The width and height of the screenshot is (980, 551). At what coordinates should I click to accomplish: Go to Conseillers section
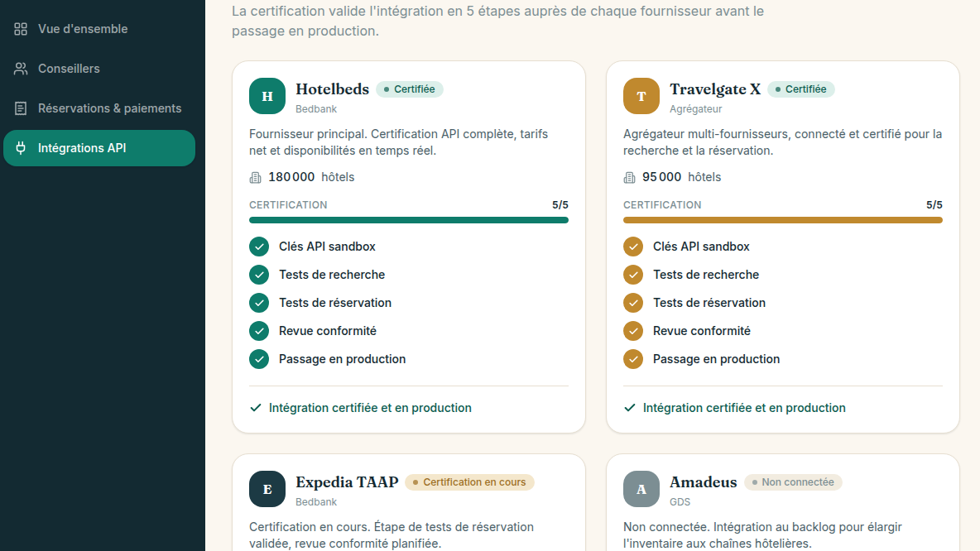click(x=98, y=69)
